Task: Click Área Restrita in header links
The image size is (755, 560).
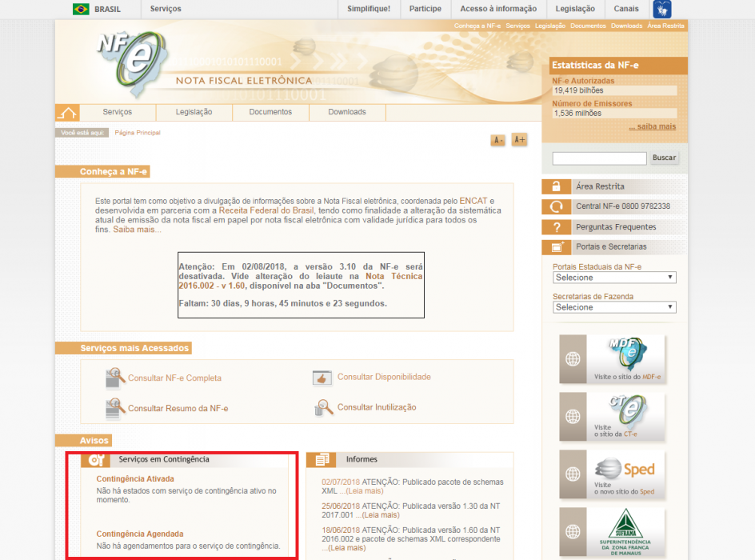Action: click(665, 26)
